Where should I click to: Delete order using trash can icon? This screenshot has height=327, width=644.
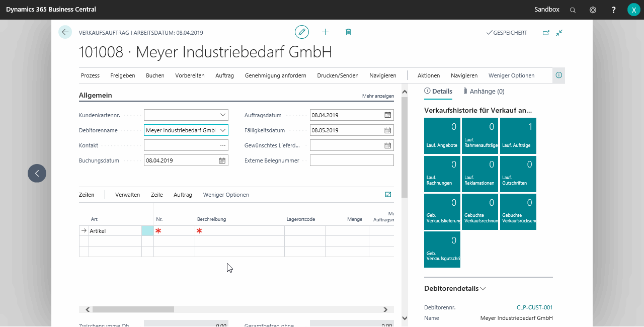348,32
